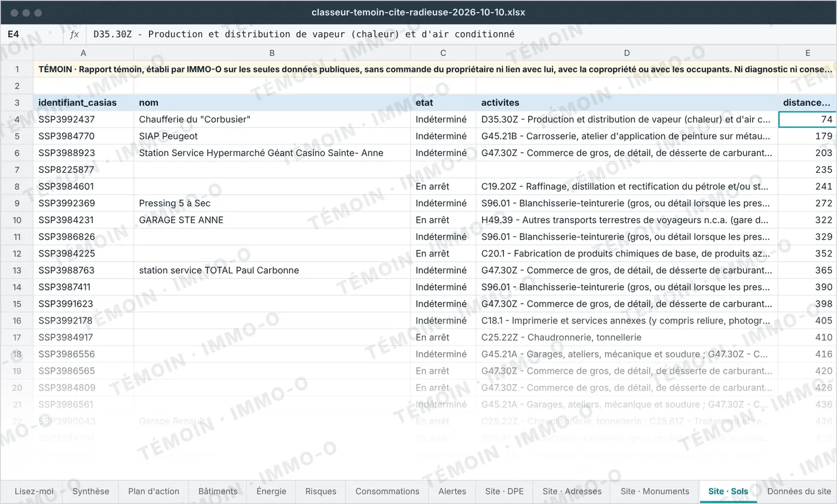This screenshot has height=504, width=837.
Task: Click the 'nom' header cell
Action: tap(272, 103)
